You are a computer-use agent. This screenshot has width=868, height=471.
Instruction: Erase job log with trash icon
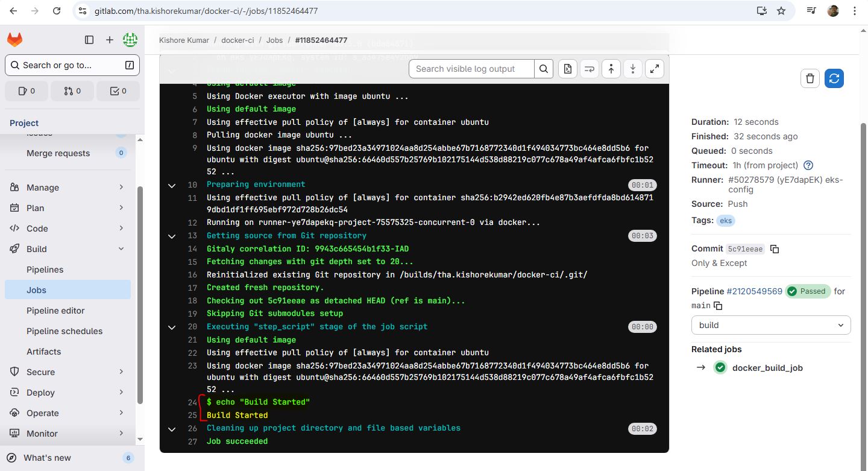[x=810, y=78]
